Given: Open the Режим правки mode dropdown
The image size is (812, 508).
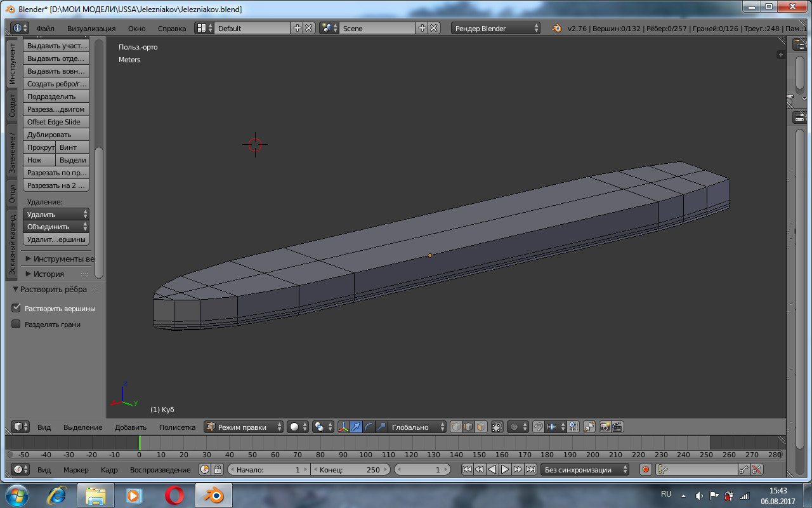Looking at the screenshot, I should pos(244,427).
